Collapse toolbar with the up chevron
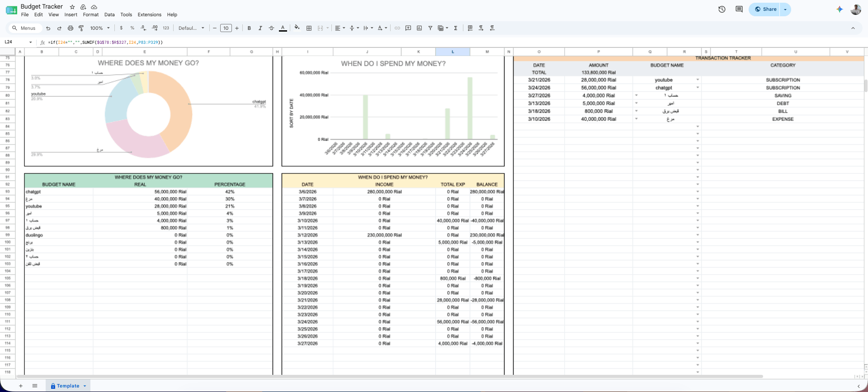The image size is (868, 392). pos(853,28)
